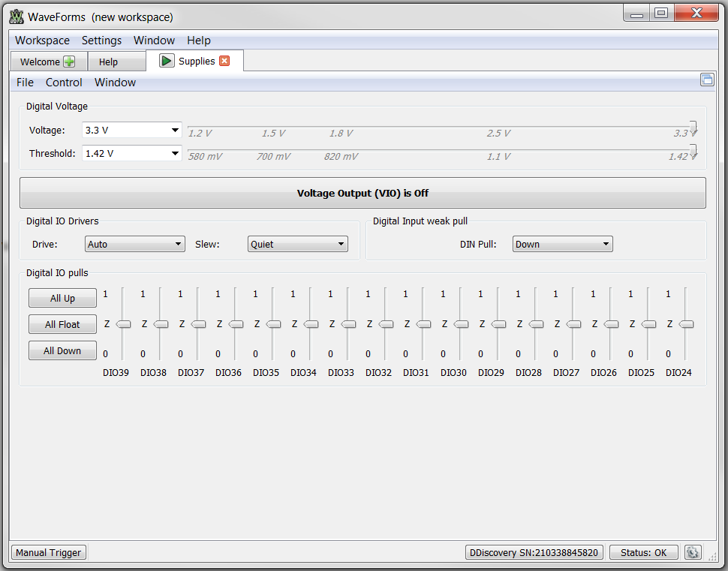Click the DIO24 pull slider handle
728x571 pixels.
686,324
